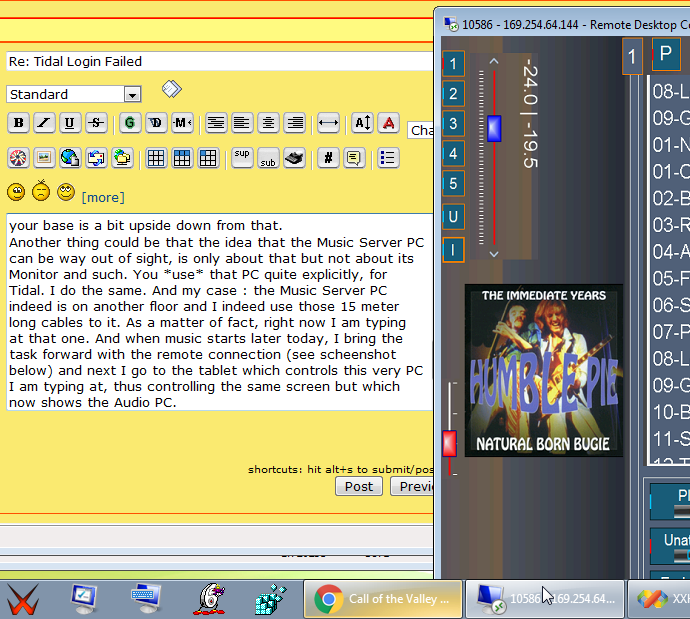Select button 2 in Remote Desktop player
This screenshot has width=690, height=619.
point(453,94)
